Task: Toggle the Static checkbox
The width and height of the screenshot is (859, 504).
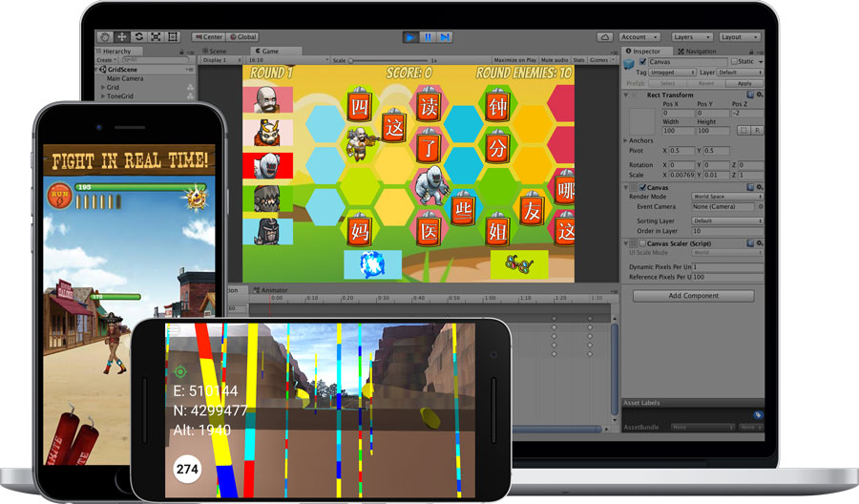Action: click(x=734, y=62)
